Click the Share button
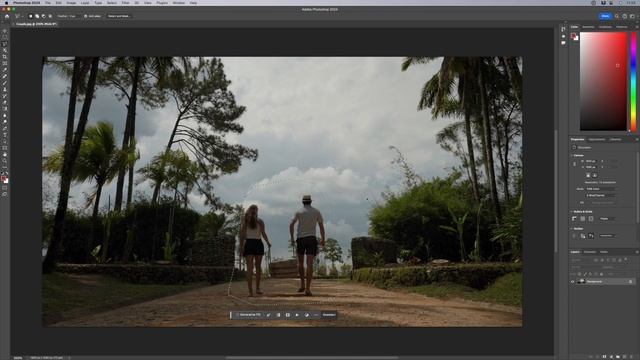This screenshot has height=360, width=640. pyautogui.click(x=605, y=16)
